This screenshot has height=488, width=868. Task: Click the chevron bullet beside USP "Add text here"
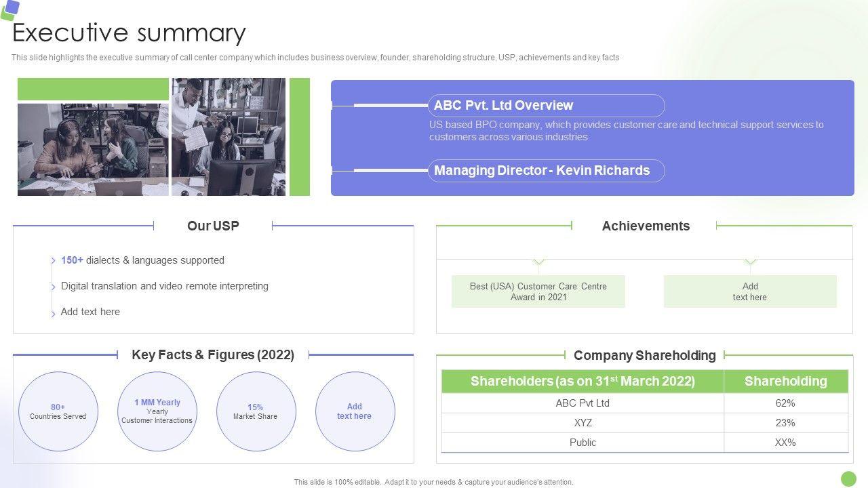[x=53, y=313]
